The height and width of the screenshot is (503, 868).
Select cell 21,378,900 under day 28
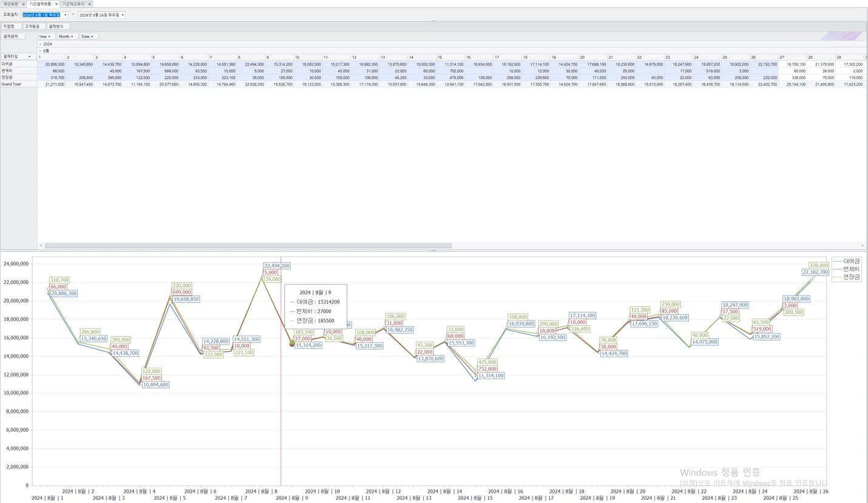click(821, 64)
